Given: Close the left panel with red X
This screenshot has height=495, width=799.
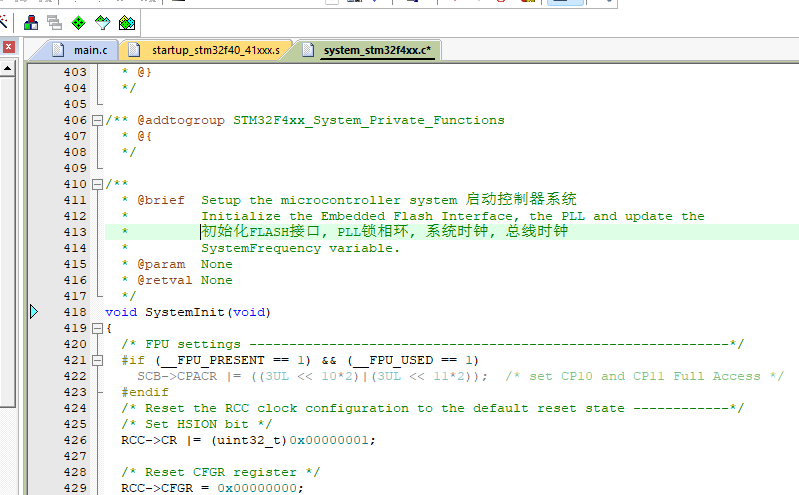Looking at the screenshot, I should tap(8, 47).
